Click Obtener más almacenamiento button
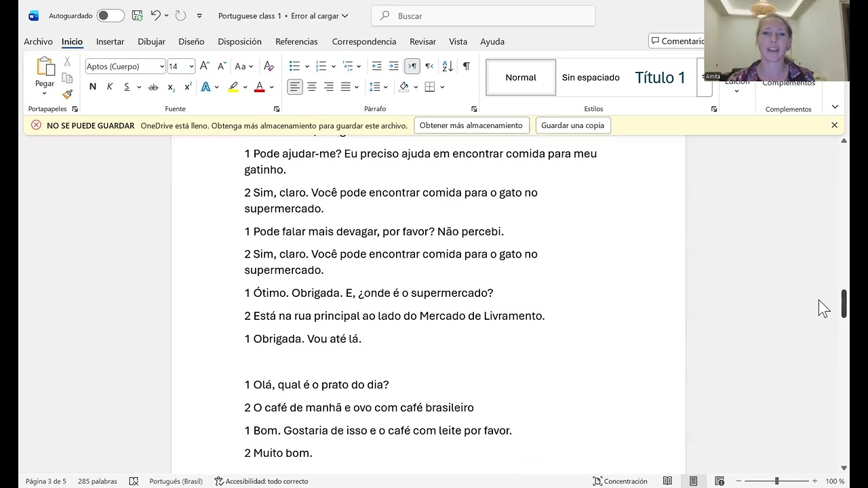 coord(471,125)
